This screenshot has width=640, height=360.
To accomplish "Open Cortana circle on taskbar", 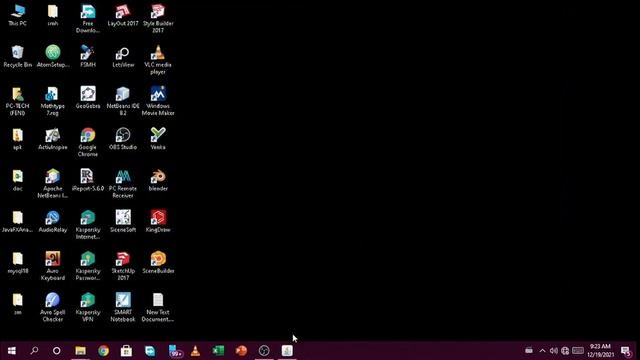I will click(x=57, y=351).
